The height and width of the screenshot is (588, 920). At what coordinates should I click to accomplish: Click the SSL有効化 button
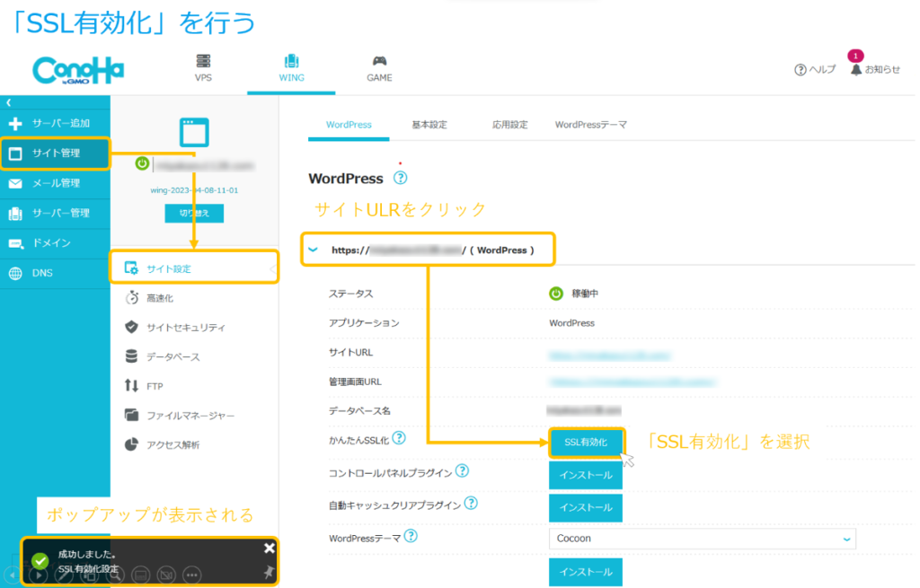(586, 443)
